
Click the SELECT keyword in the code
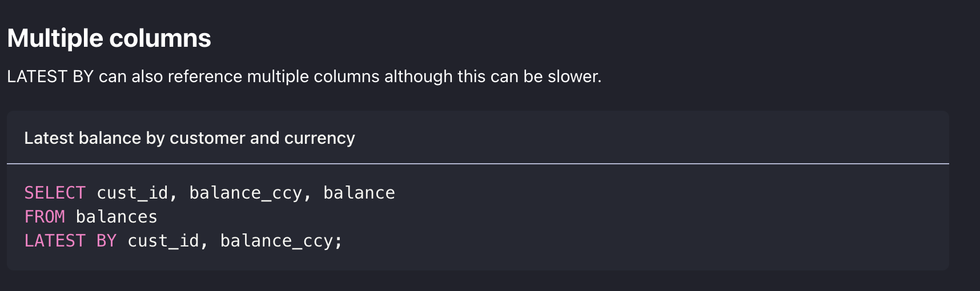coord(55,193)
